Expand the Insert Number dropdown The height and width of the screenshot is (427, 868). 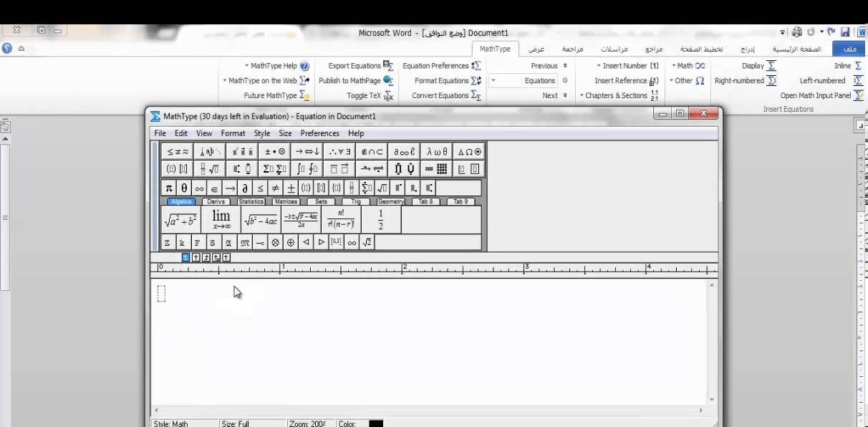[x=627, y=66]
